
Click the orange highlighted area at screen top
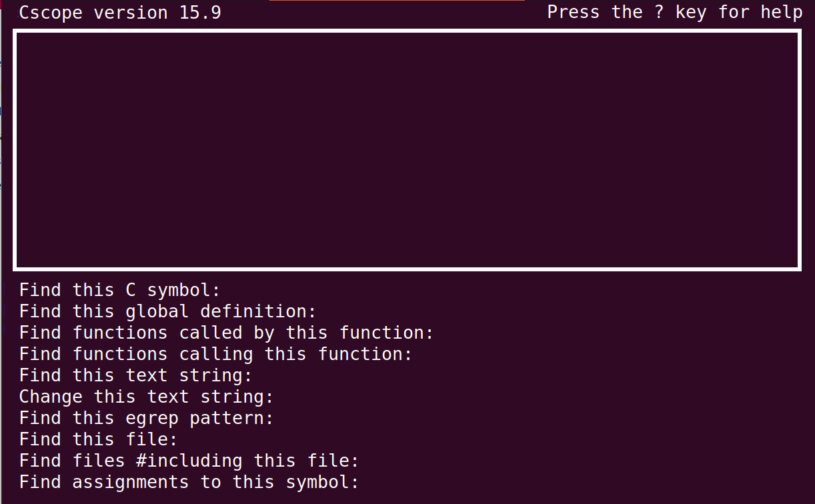pyautogui.click(x=397, y=2)
